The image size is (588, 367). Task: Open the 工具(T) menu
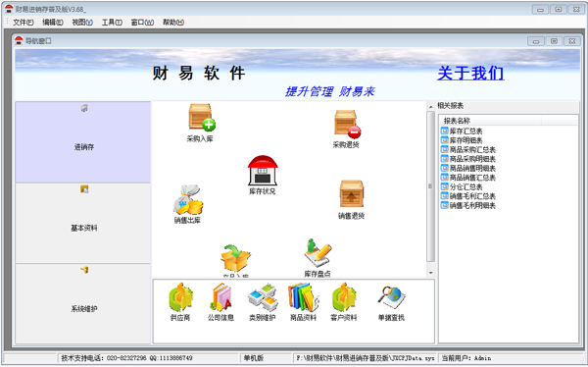point(112,23)
